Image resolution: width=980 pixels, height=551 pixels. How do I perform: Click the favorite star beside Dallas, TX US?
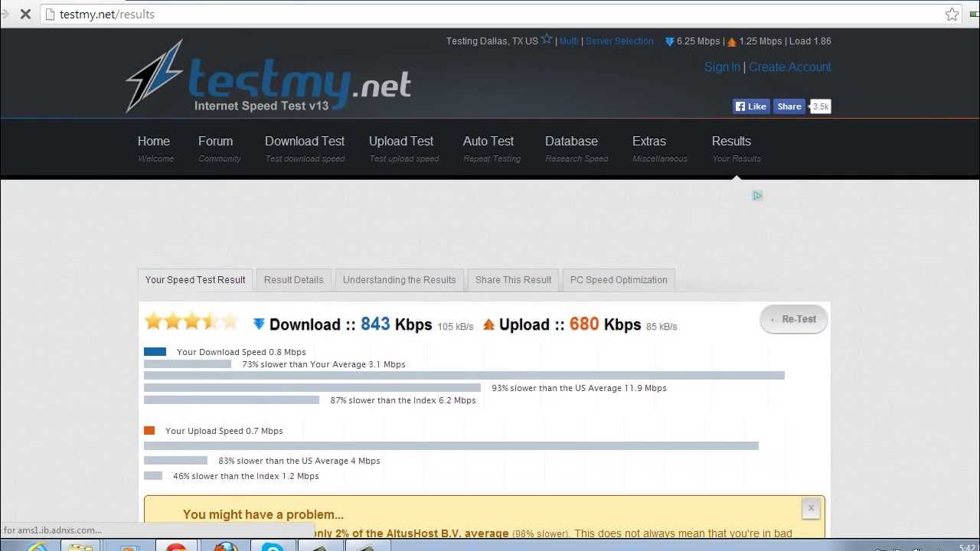click(547, 39)
